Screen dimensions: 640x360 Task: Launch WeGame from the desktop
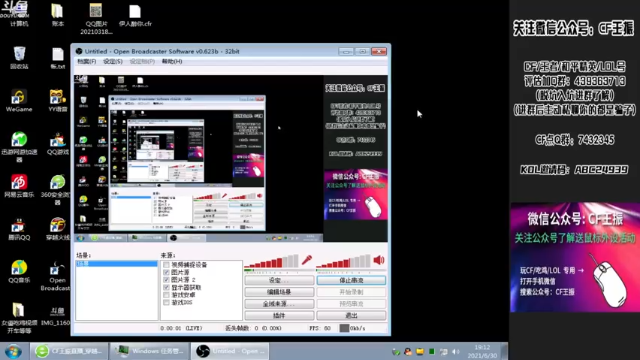[19, 100]
